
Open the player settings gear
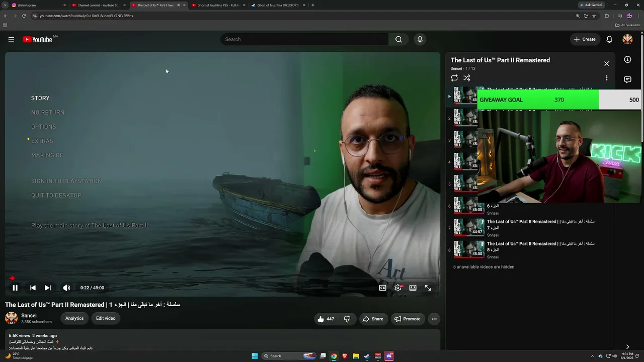tap(398, 288)
